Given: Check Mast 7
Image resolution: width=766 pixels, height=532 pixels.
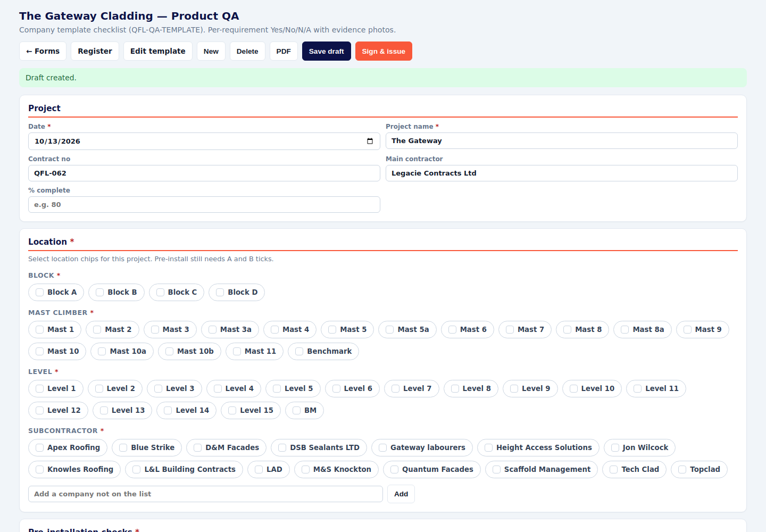Looking at the screenshot, I should pos(525,329).
